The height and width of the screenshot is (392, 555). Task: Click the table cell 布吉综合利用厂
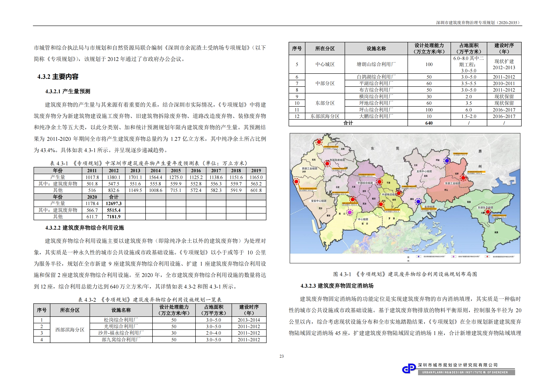tap(376, 90)
